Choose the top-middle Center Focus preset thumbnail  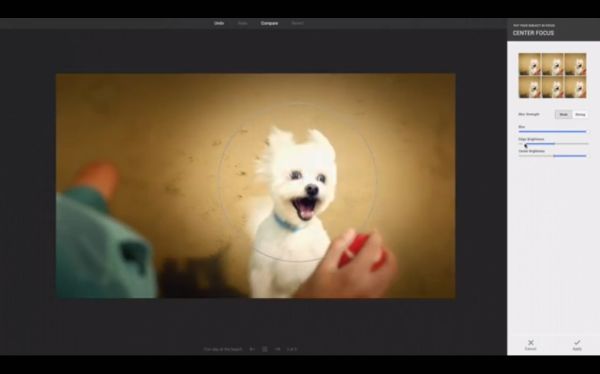click(x=553, y=64)
